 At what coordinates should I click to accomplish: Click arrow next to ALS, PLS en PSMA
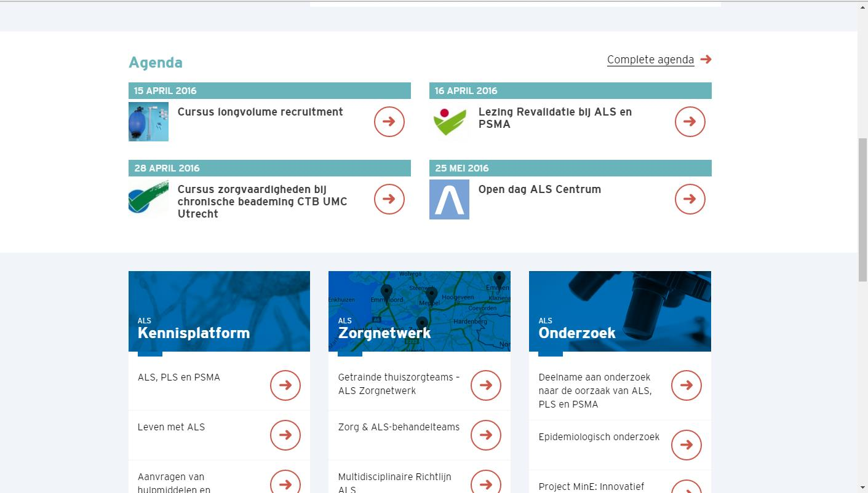[x=285, y=385]
